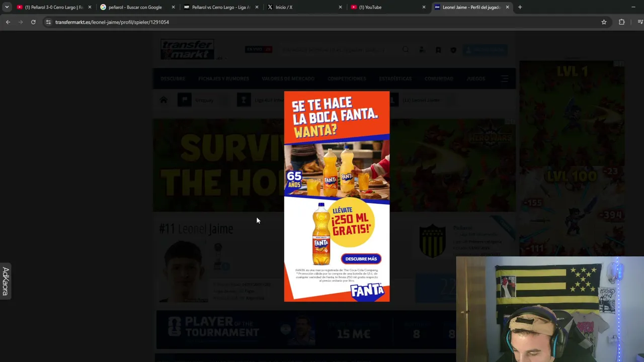Click the Transfermarkt logo

(x=187, y=49)
